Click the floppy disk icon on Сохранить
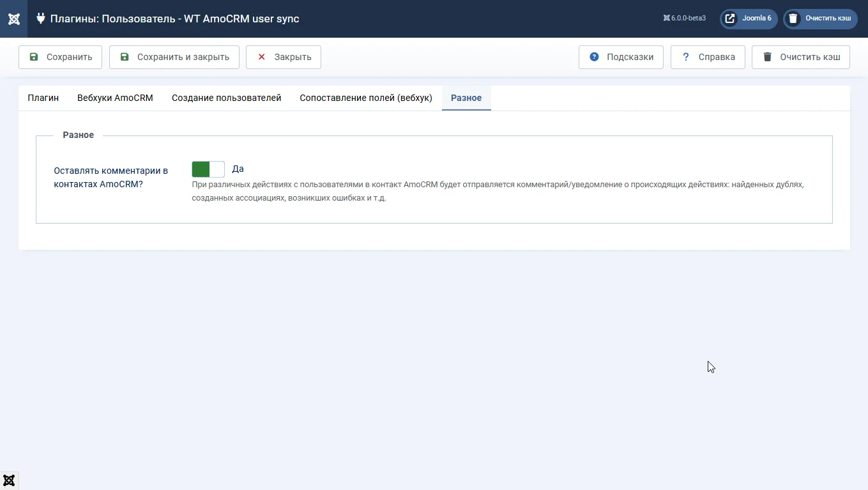The width and height of the screenshot is (868, 490). coord(34,57)
